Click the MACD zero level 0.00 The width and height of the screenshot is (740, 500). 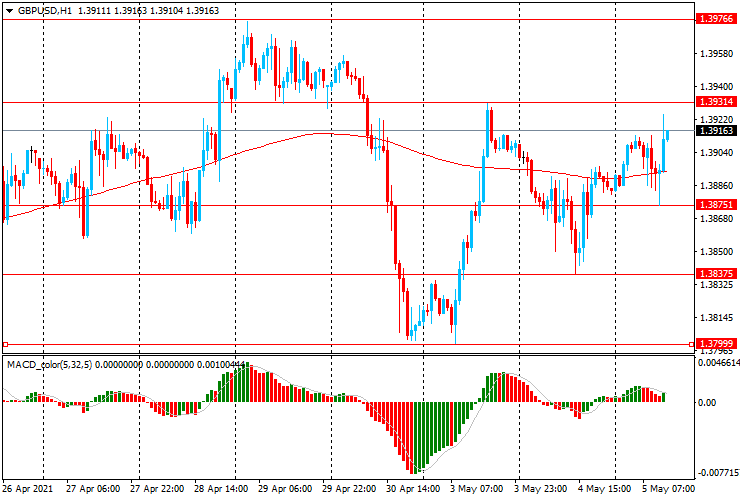707,403
